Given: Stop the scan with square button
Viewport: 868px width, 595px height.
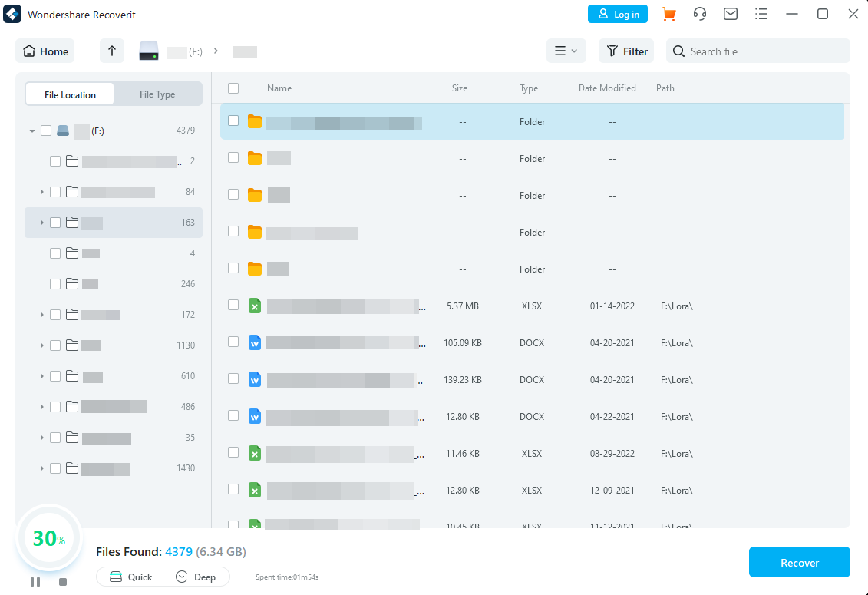Looking at the screenshot, I should (x=63, y=582).
